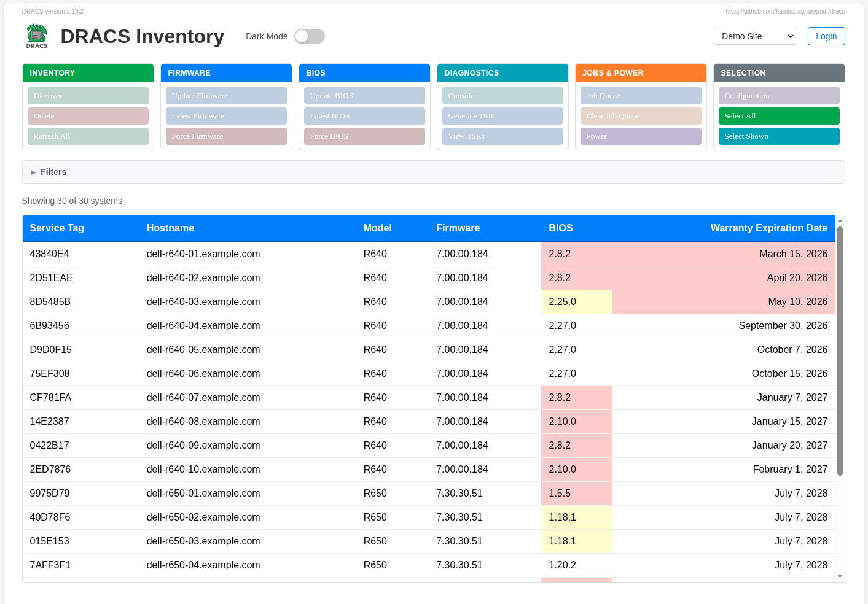The height and width of the screenshot is (604, 868).
Task: Click BIOS value 1.5.5 cell
Action: (x=577, y=494)
